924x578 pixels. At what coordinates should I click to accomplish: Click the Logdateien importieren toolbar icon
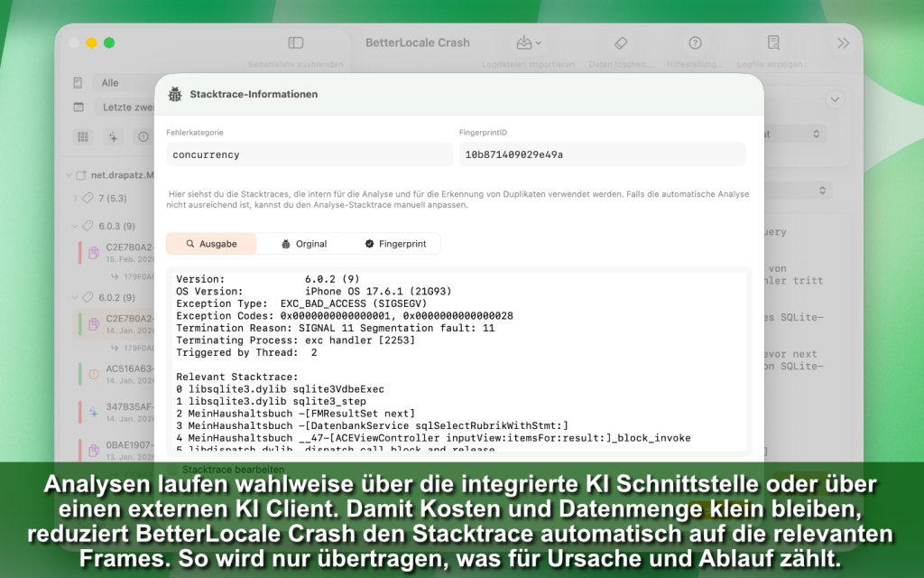(528, 43)
